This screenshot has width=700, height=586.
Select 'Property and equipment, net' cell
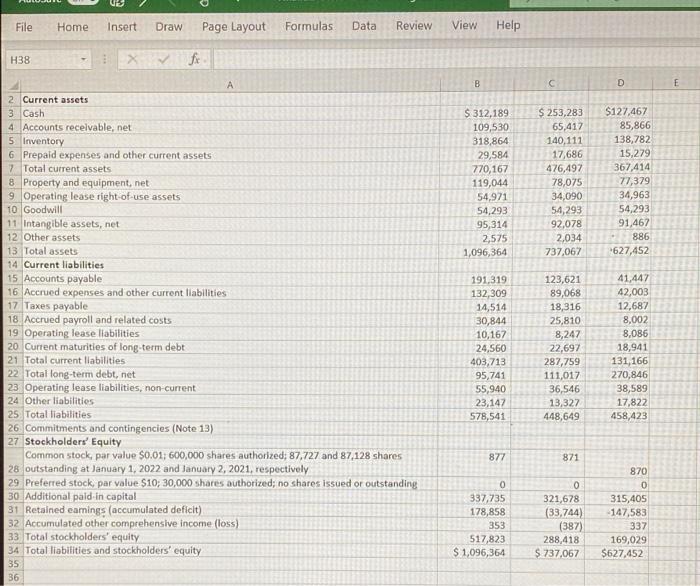point(230,183)
